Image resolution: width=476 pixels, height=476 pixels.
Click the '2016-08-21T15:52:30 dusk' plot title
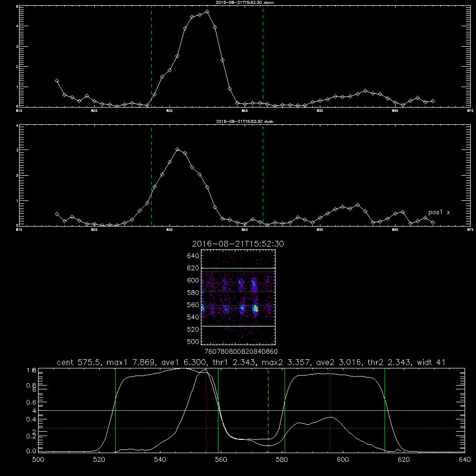pos(245,121)
